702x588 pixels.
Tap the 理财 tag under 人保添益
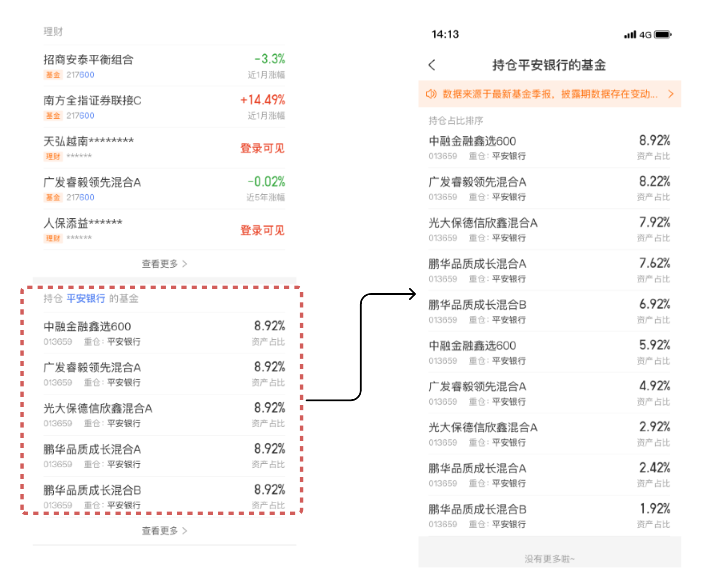[53, 238]
